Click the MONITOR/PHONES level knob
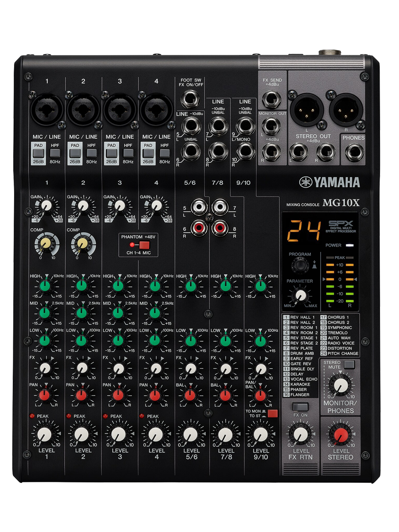Viewport: 399px width, 532px height. click(340, 386)
